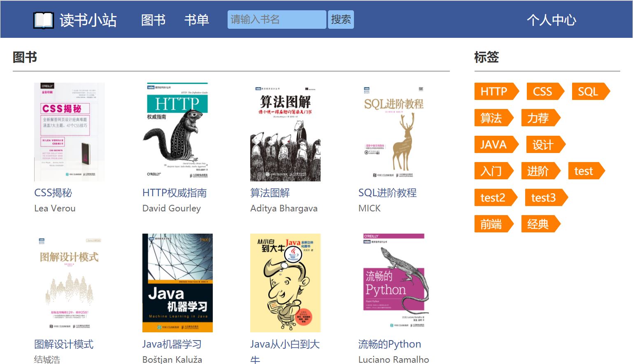Select the 经典 tag

click(541, 225)
